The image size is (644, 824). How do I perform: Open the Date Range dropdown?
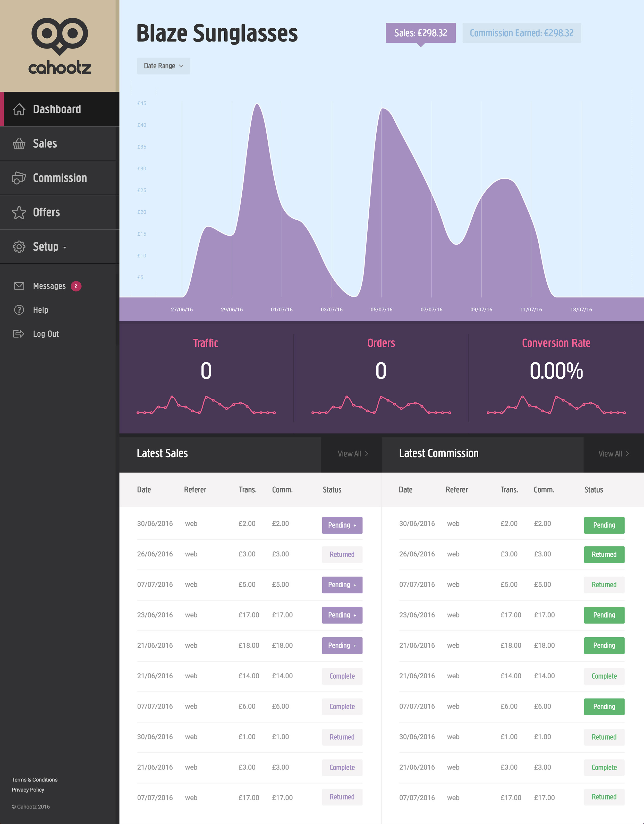click(x=163, y=66)
